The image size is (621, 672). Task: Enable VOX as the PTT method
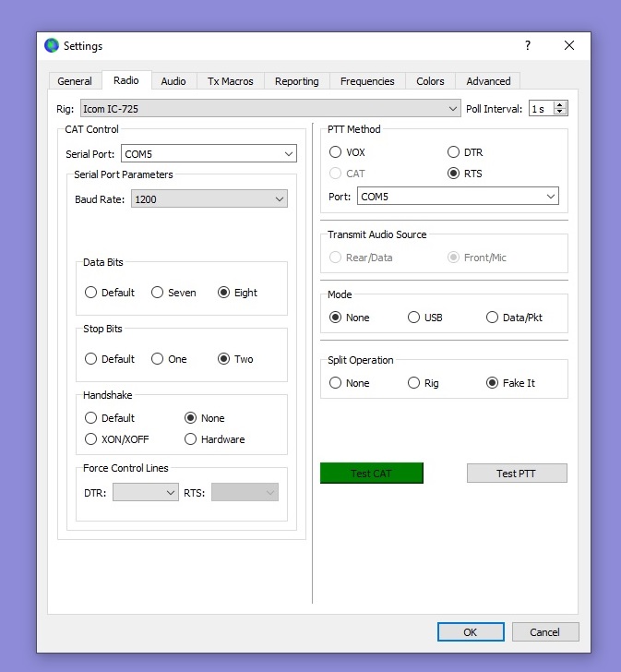pos(336,152)
